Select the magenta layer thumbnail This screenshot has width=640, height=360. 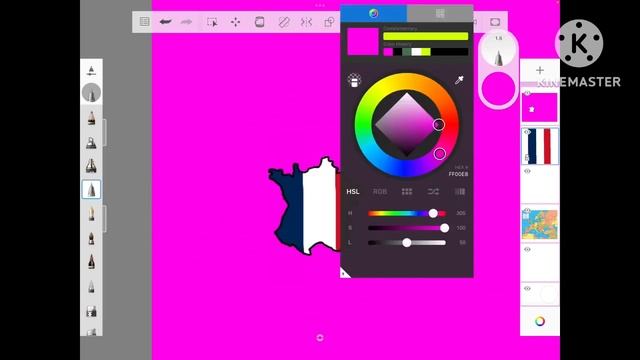point(540,108)
